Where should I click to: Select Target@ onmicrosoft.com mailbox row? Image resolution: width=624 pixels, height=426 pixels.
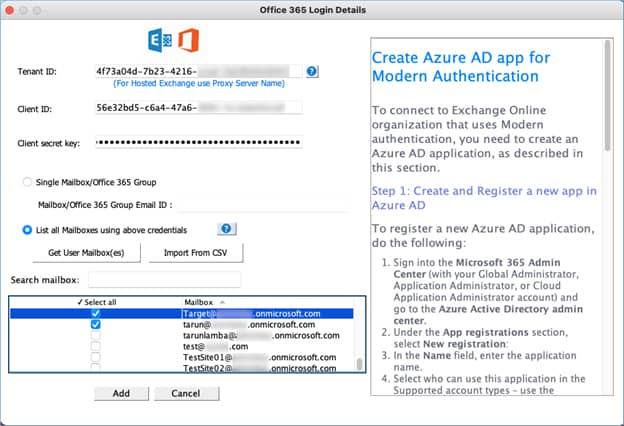tap(181, 313)
